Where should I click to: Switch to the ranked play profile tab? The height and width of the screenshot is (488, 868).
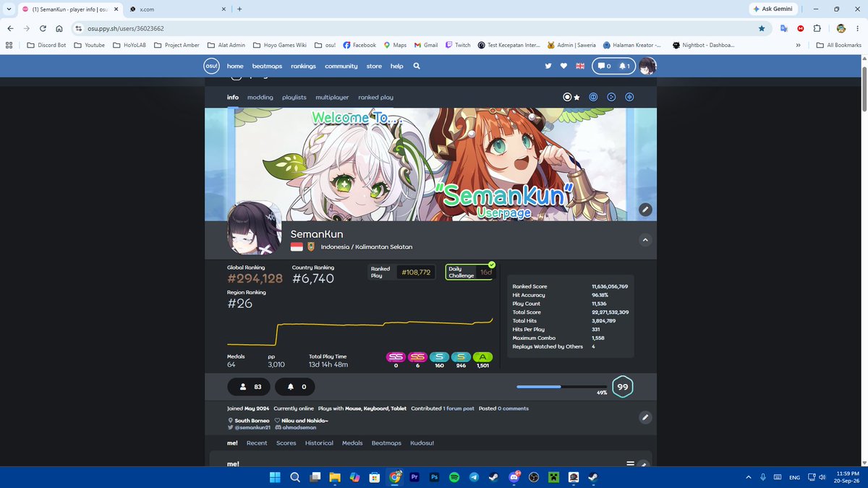(375, 97)
